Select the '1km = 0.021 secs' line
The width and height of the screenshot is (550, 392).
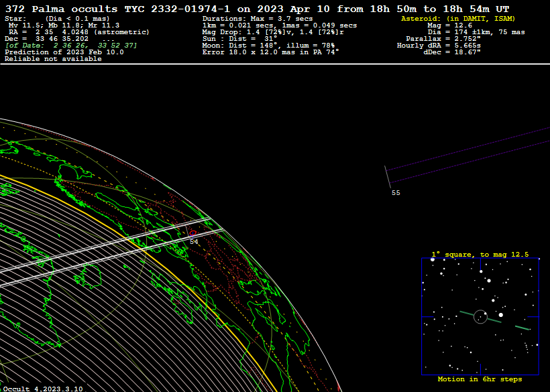tap(280, 25)
